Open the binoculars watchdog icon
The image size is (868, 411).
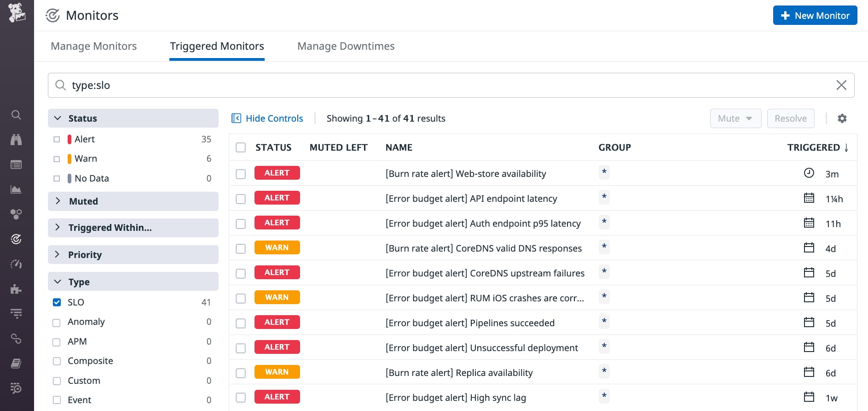[x=16, y=140]
